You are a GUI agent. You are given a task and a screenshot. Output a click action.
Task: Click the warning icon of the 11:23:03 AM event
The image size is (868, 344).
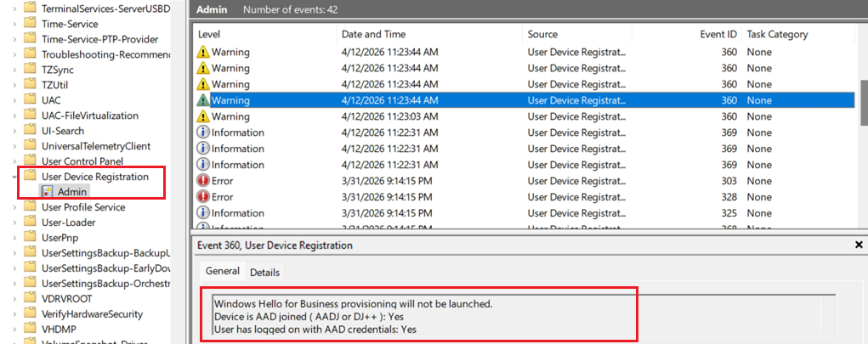tap(203, 116)
